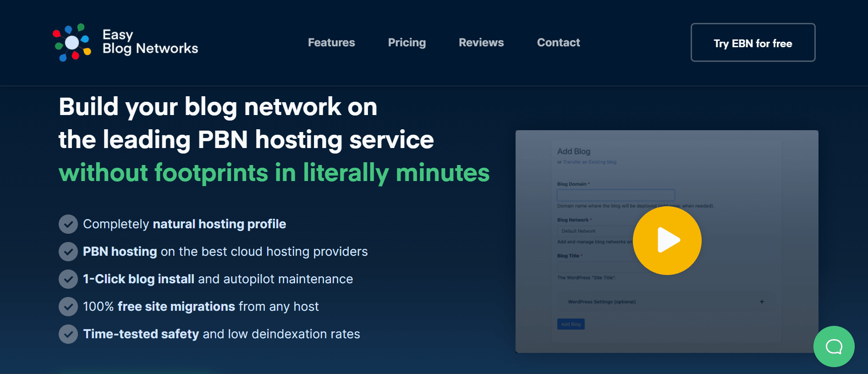Open the Features menu item
The width and height of the screenshot is (868, 374).
(331, 43)
